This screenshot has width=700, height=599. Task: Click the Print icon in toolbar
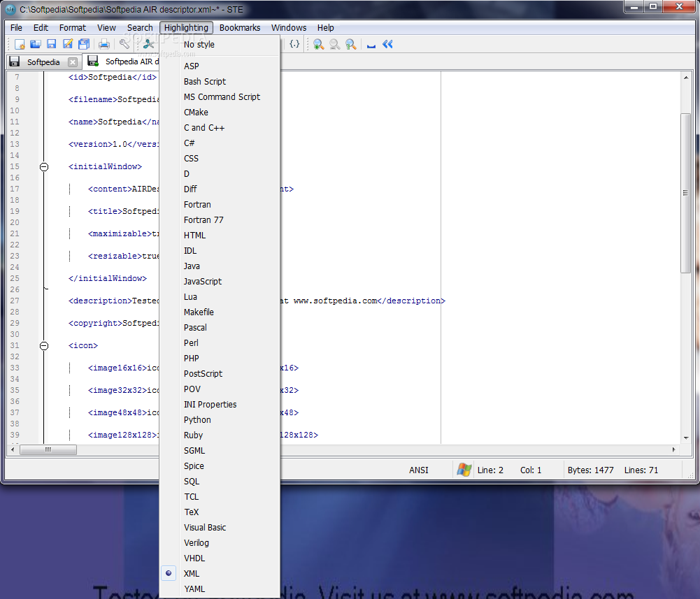[x=104, y=44]
